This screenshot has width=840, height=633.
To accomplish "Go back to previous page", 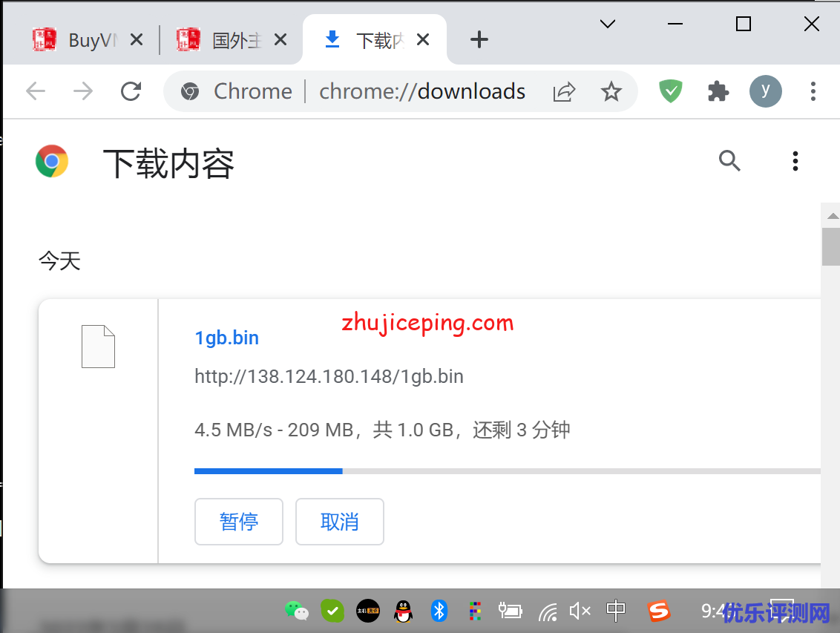I will pos(36,91).
